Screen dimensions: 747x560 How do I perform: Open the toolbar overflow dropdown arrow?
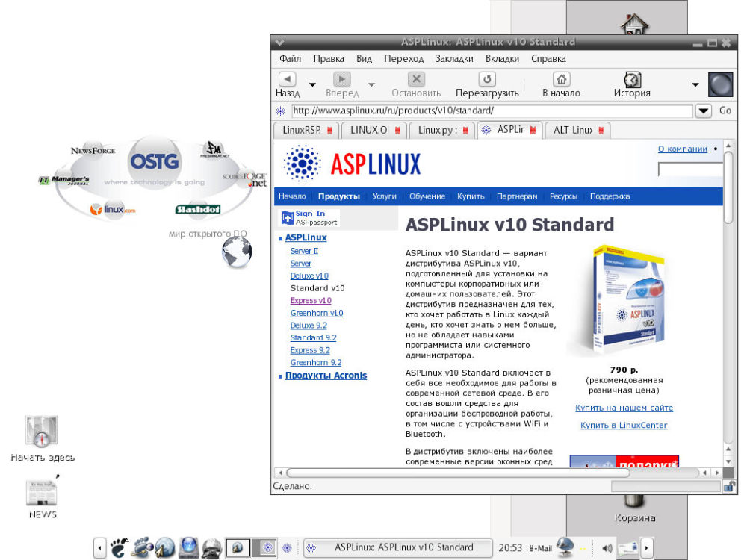(x=695, y=85)
